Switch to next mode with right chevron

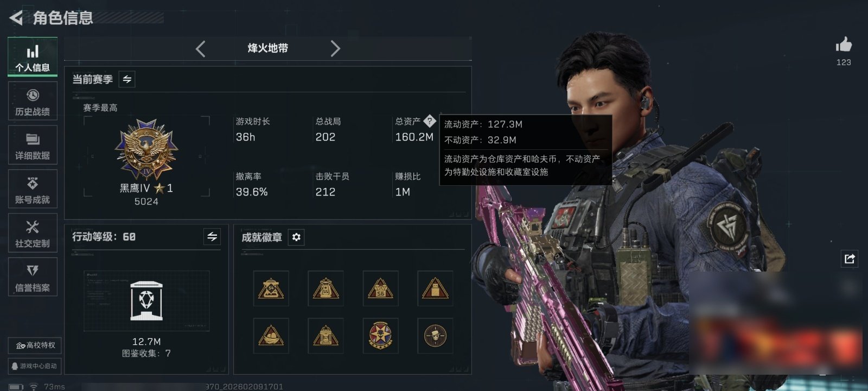[335, 49]
